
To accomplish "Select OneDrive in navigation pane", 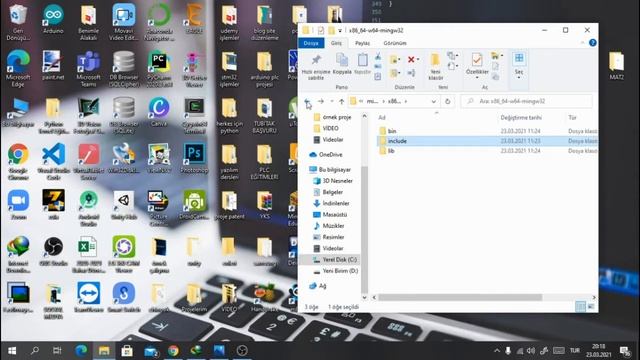I will point(331,155).
